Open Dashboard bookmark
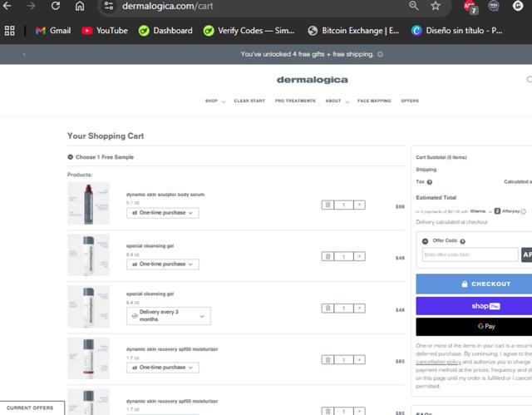Image resolution: width=532 pixels, height=415 pixels. tap(165, 31)
